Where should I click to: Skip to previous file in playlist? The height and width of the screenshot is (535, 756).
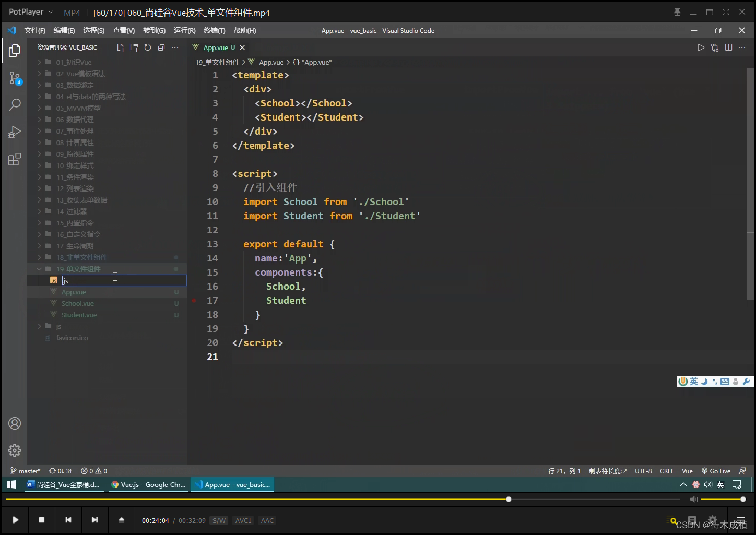pos(68,520)
